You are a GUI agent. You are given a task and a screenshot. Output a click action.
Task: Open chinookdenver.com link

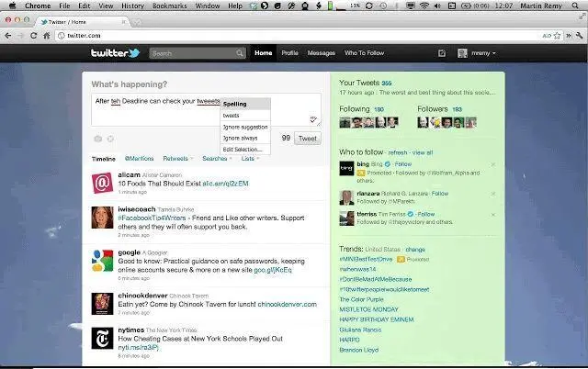click(288, 304)
